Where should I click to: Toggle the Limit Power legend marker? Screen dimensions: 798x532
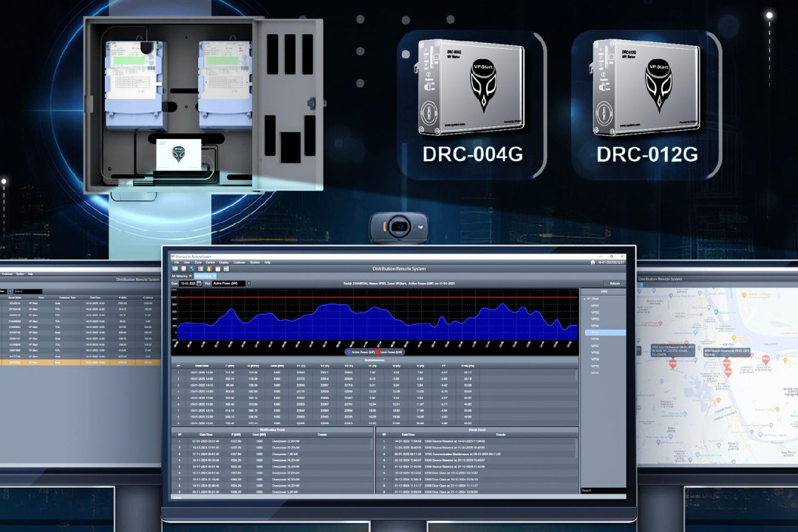378,352
